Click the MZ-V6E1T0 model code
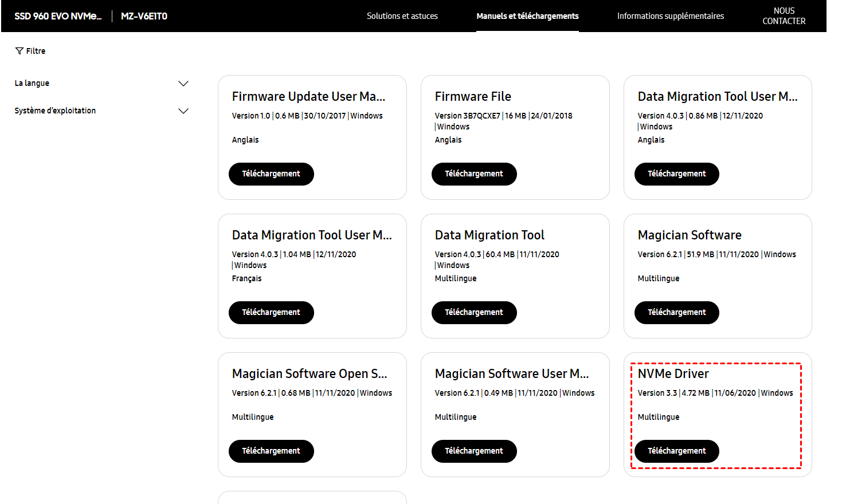 click(x=144, y=16)
